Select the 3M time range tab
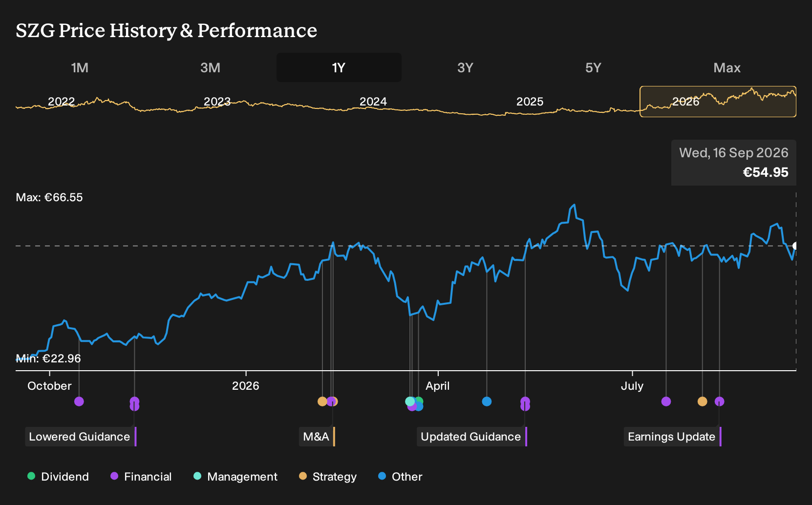Viewport: 812px width, 505px height. [x=210, y=67]
